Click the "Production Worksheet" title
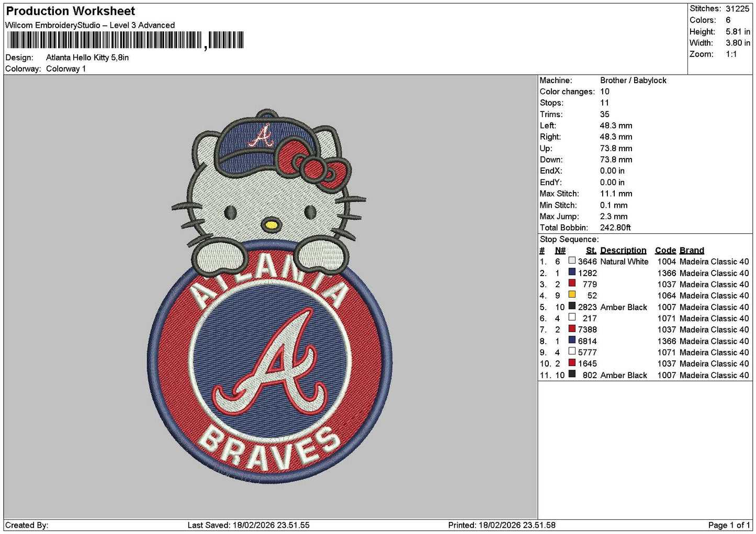 tap(71, 11)
